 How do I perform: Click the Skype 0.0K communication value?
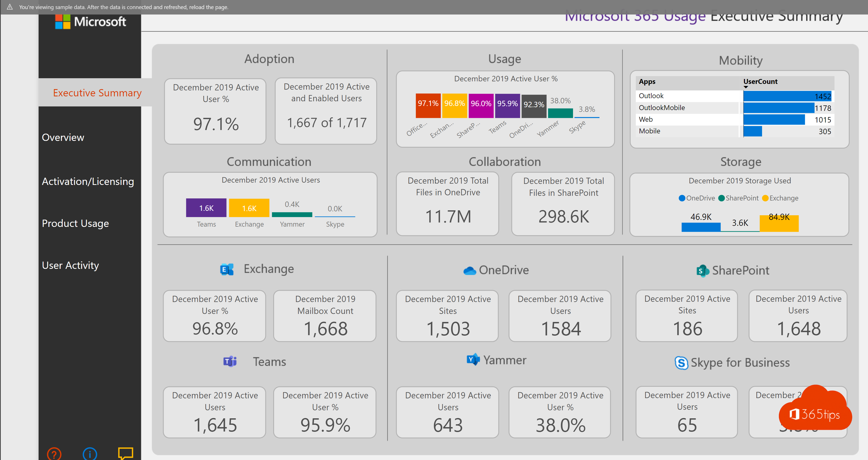(335, 209)
